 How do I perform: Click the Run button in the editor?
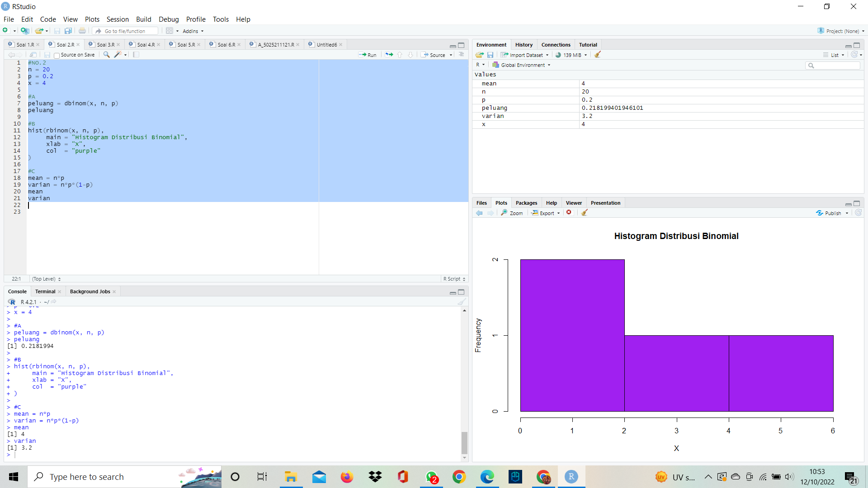pos(368,55)
